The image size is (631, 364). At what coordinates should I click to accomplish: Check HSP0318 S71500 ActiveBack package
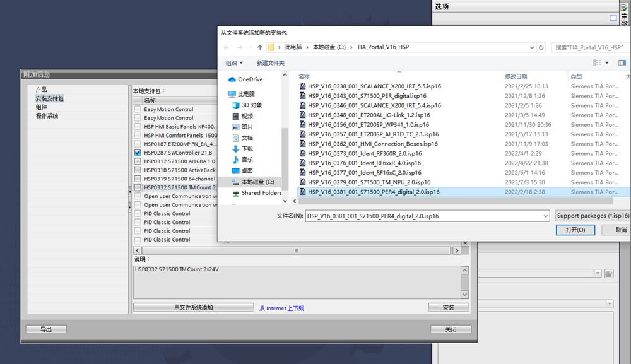click(138, 170)
